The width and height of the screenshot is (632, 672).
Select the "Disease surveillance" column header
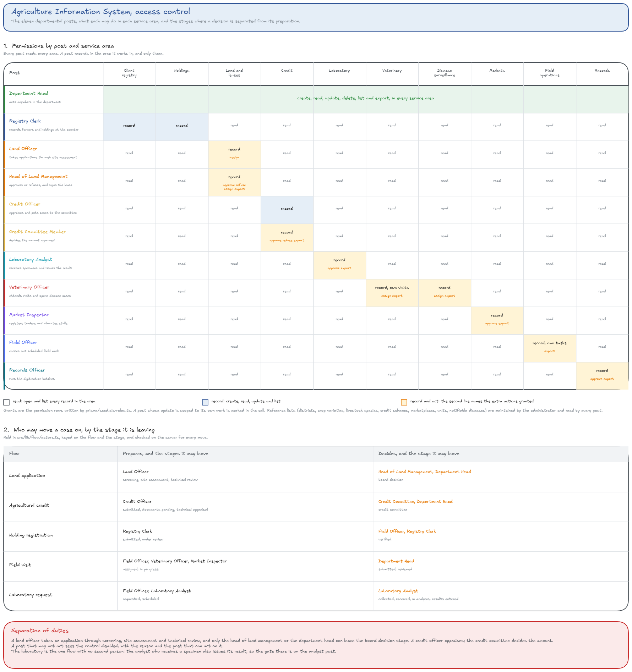coord(445,73)
